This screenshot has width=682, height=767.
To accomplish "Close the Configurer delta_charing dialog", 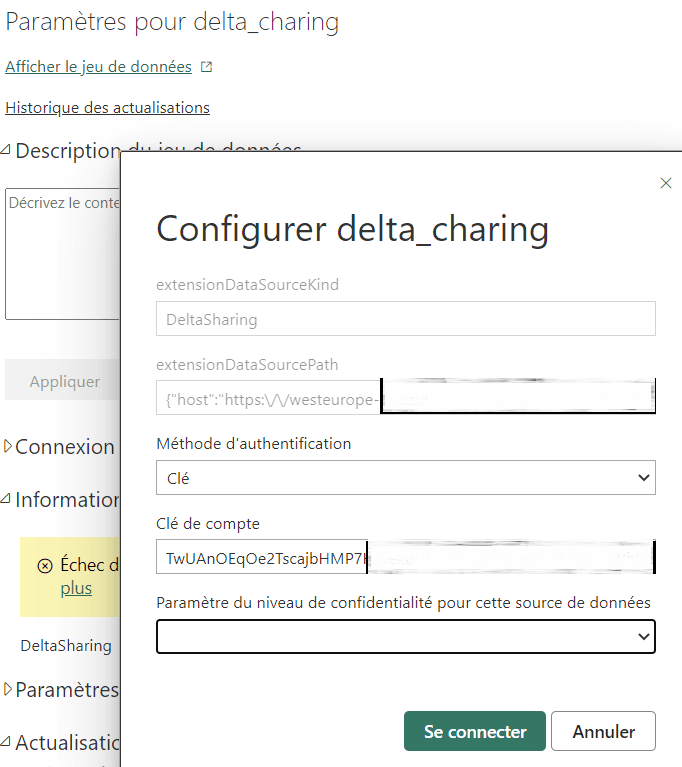I will pyautogui.click(x=666, y=183).
